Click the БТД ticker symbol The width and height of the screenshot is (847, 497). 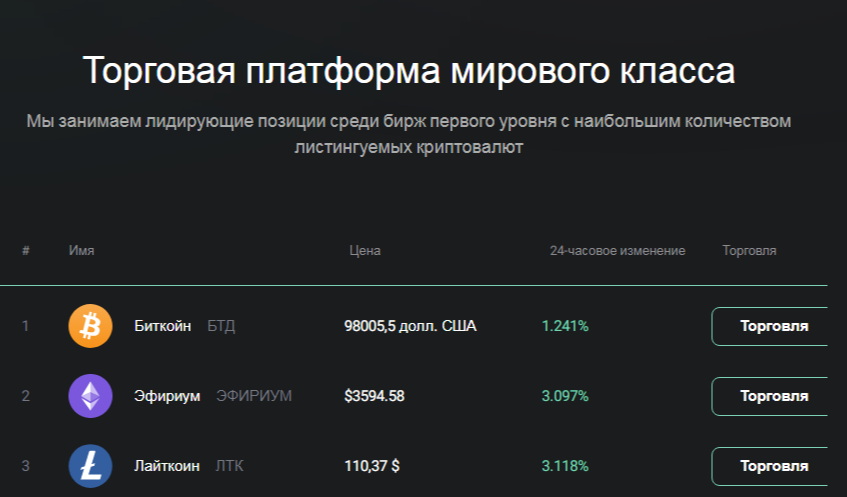(x=221, y=326)
